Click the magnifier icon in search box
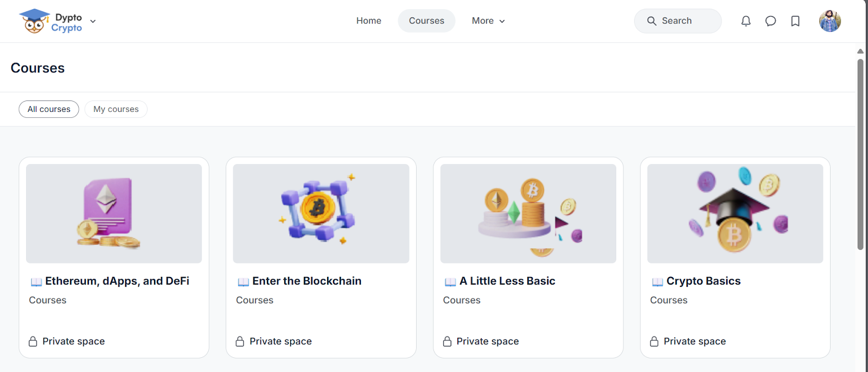 [652, 21]
